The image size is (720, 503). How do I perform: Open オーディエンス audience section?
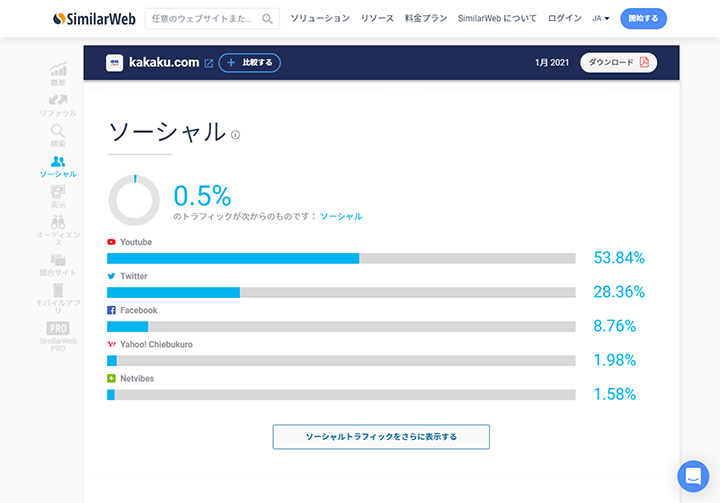[x=58, y=229]
